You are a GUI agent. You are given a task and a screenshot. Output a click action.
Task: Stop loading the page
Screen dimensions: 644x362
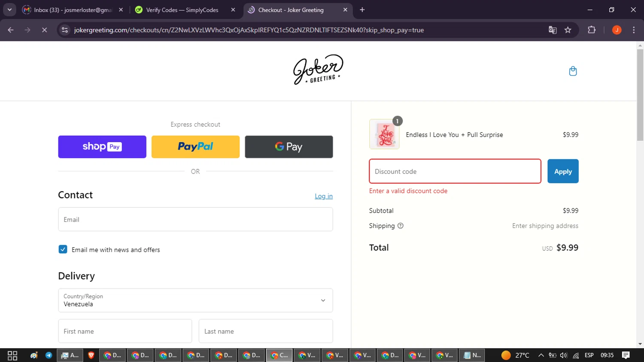pos(44,30)
